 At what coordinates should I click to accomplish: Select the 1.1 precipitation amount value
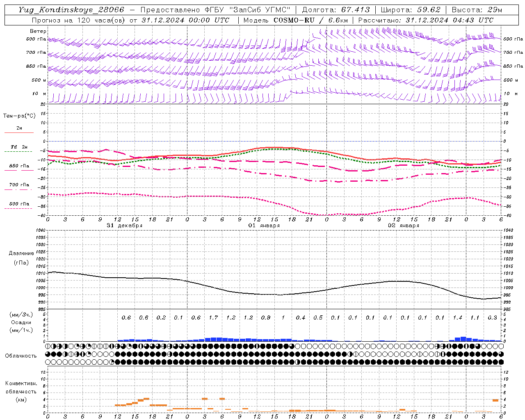point(475,318)
